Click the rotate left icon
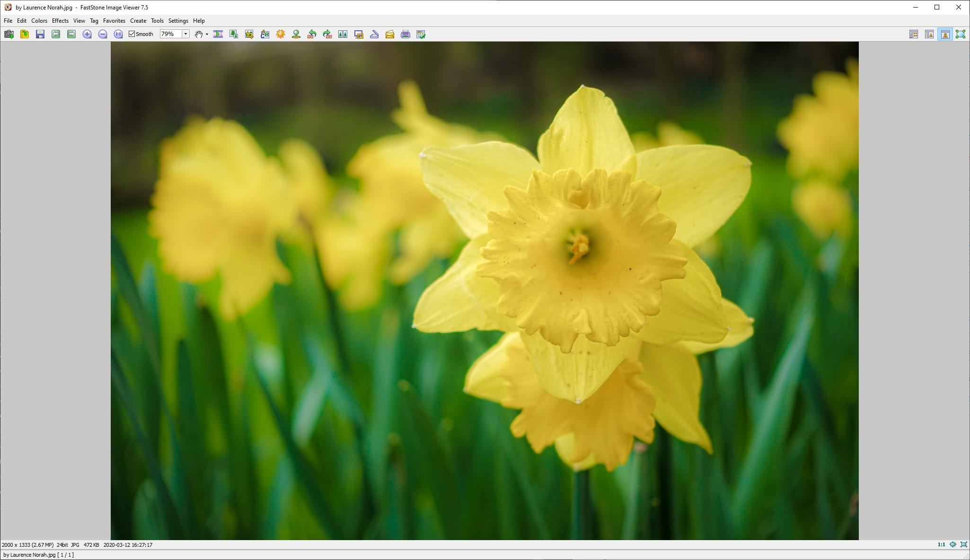This screenshot has width=970, height=560. pos(312,34)
